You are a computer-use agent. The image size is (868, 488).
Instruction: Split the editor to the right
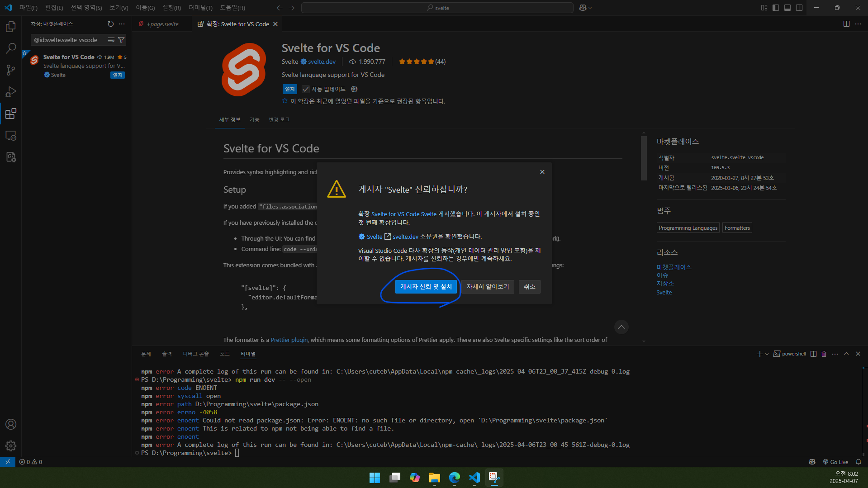click(846, 24)
